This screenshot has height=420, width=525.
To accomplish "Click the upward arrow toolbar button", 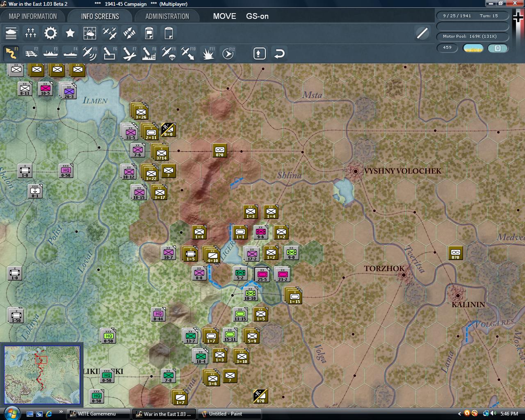I will pos(259,53).
